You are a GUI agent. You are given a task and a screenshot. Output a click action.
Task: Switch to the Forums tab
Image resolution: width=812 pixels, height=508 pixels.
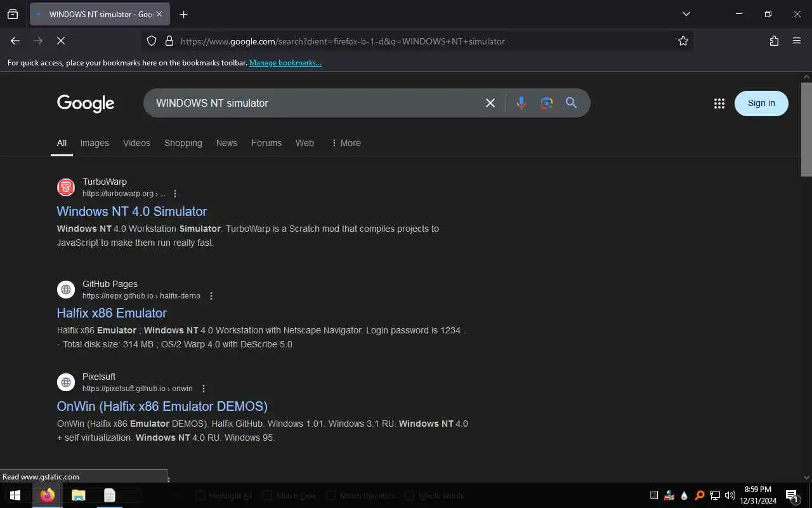[x=266, y=143]
